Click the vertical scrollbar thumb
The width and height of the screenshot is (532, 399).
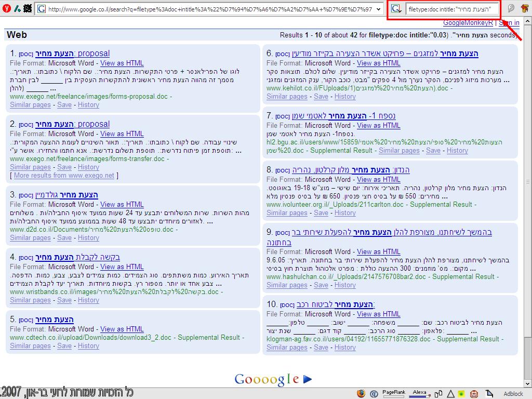click(528, 181)
